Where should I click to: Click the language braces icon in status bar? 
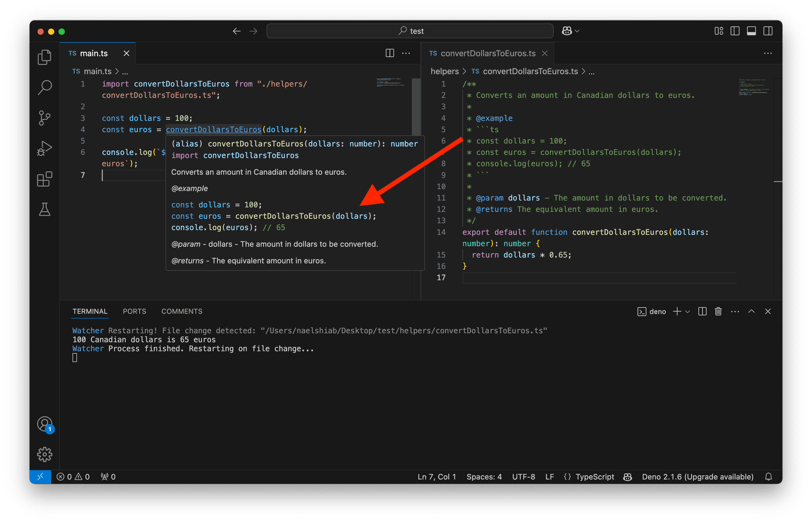pyautogui.click(x=567, y=477)
